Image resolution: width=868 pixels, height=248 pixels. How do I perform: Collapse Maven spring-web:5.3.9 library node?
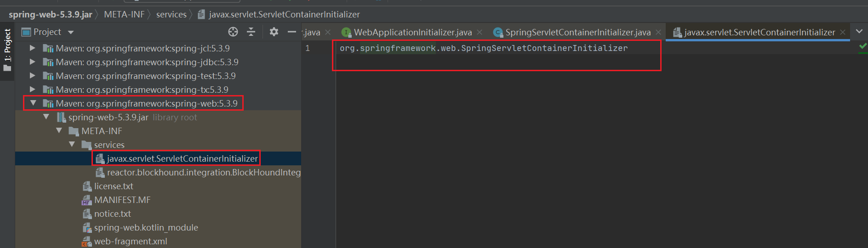click(33, 103)
